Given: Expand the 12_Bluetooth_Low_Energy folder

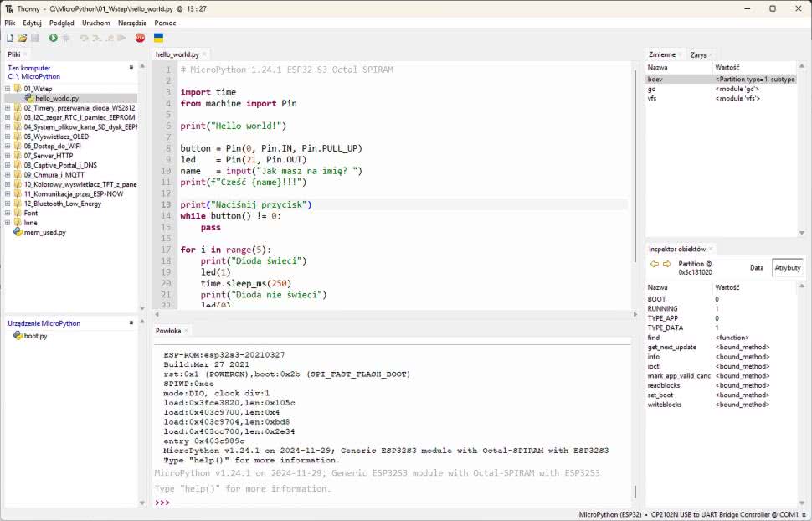Looking at the screenshot, I should [x=8, y=204].
